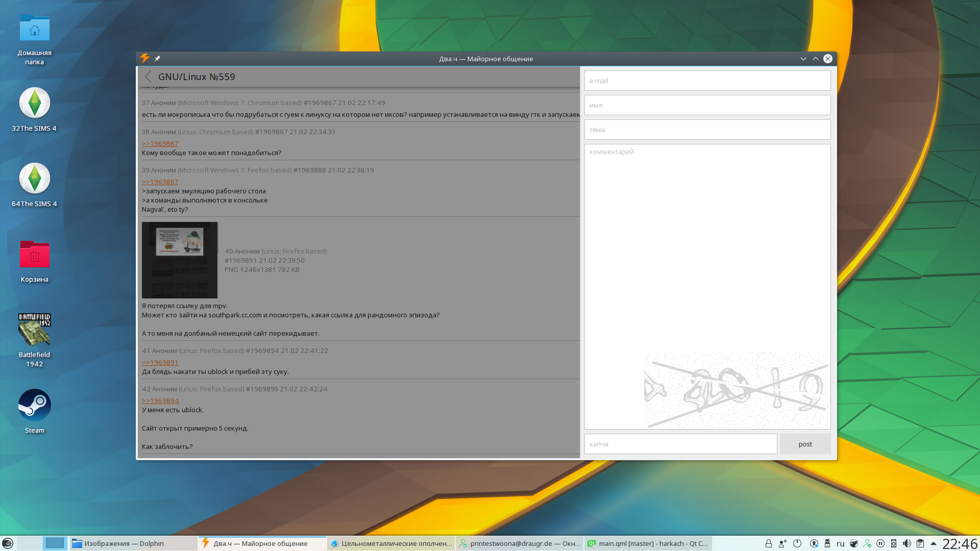Viewport: 980px width, 551px height.
Task: Focus the e-mail input field
Action: (707, 81)
